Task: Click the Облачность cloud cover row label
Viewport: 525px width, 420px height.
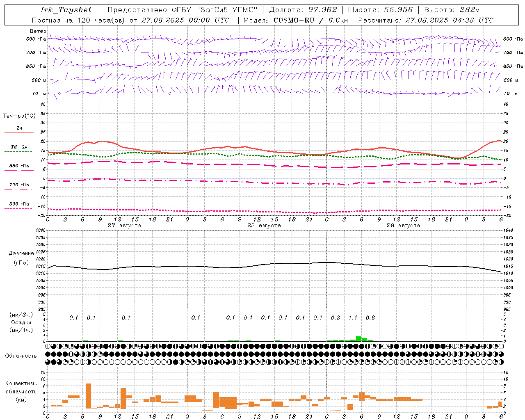Action: (21, 356)
